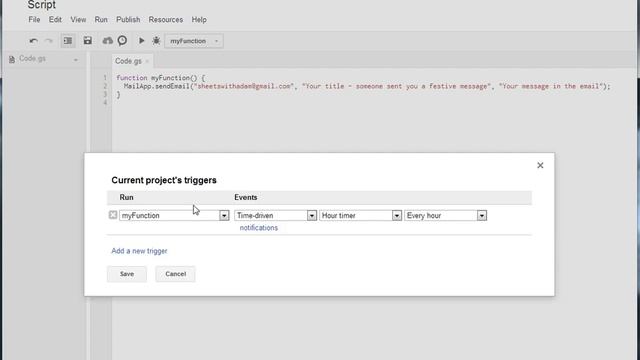Debug the function bug icon
The image size is (640, 360).
(x=156, y=40)
